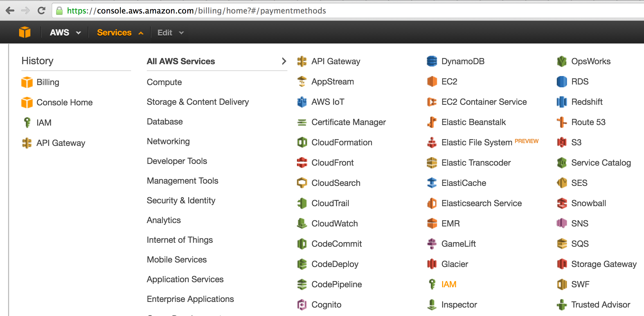Click the Certificate Manager icon
Image resolution: width=644 pixels, height=316 pixels.
point(302,122)
